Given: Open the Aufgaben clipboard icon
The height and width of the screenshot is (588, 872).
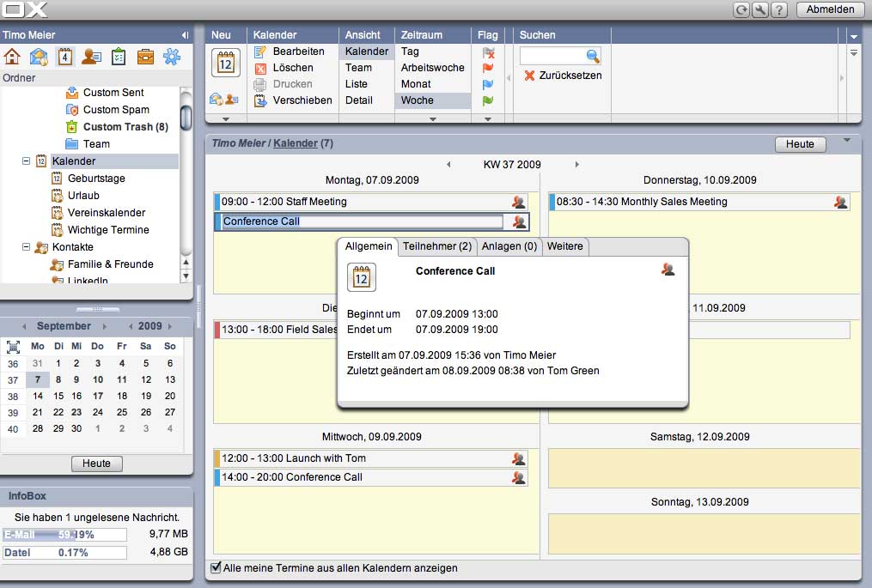Looking at the screenshot, I should 119,55.
